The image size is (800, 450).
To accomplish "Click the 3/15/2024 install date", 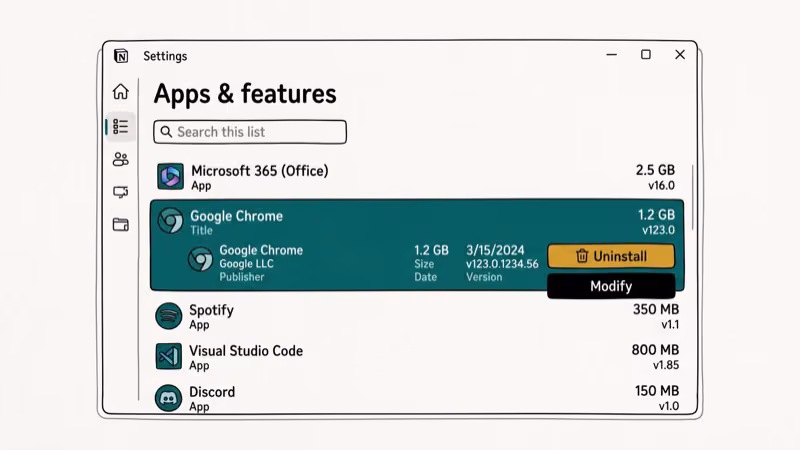I will coord(495,251).
